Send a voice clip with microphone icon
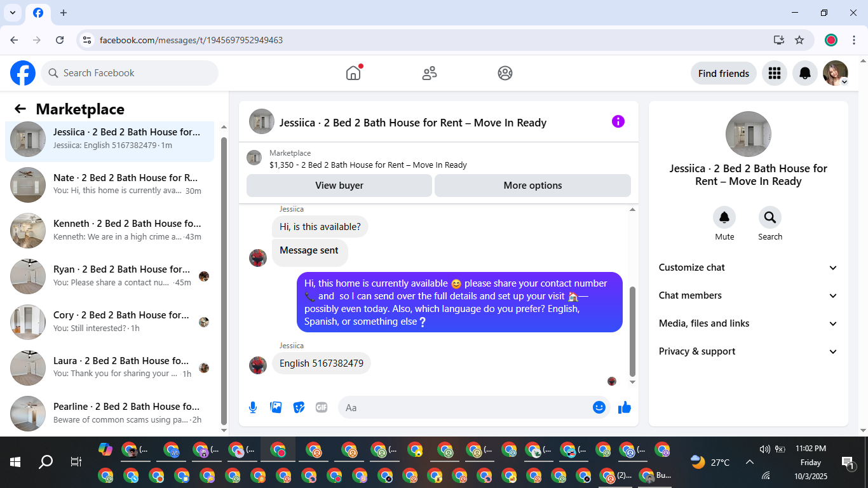 coord(253,407)
